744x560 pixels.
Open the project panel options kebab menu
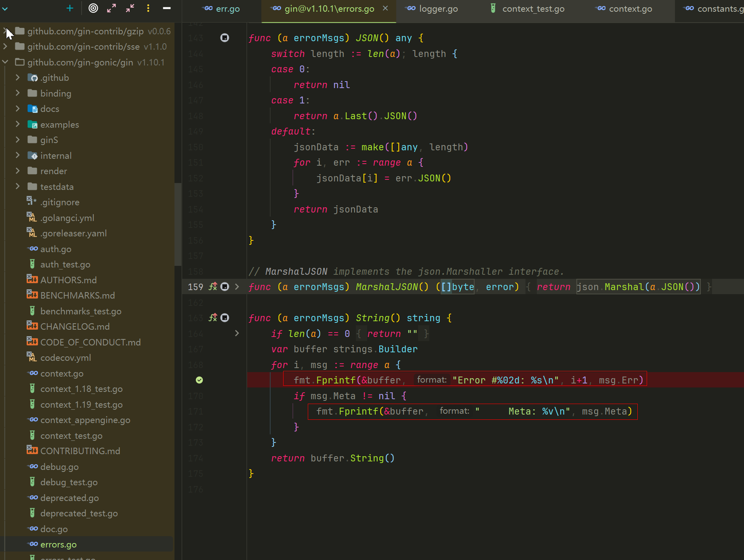click(148, 8)
